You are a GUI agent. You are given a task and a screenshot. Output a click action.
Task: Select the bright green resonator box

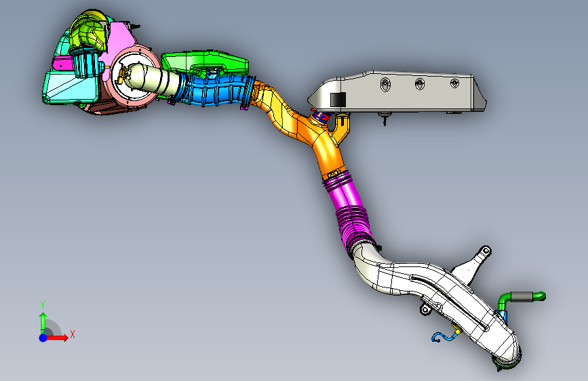tap(205, 62)
